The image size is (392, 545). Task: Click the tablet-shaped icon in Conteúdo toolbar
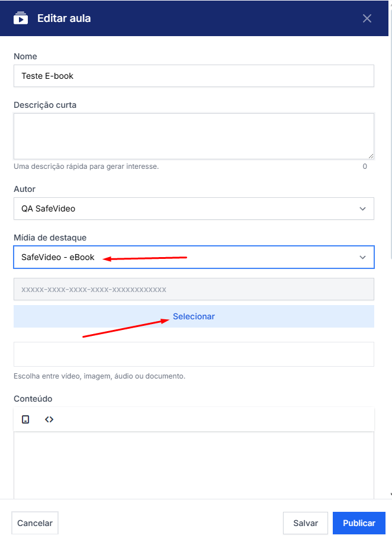click(x=25, y=419)
